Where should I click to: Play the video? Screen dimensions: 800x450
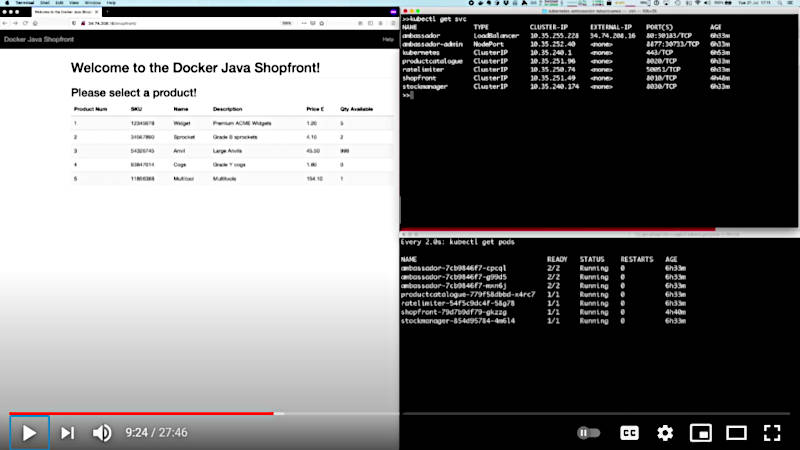tap(29, 433)
